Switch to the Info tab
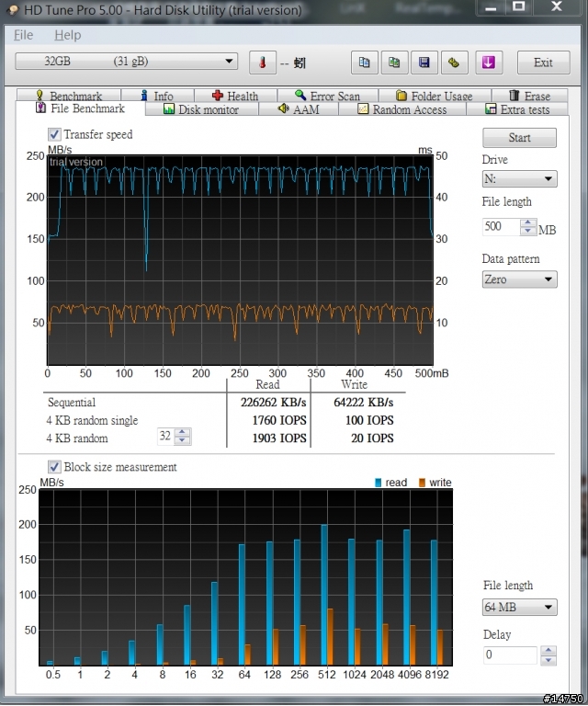 (x=157, y=96)
